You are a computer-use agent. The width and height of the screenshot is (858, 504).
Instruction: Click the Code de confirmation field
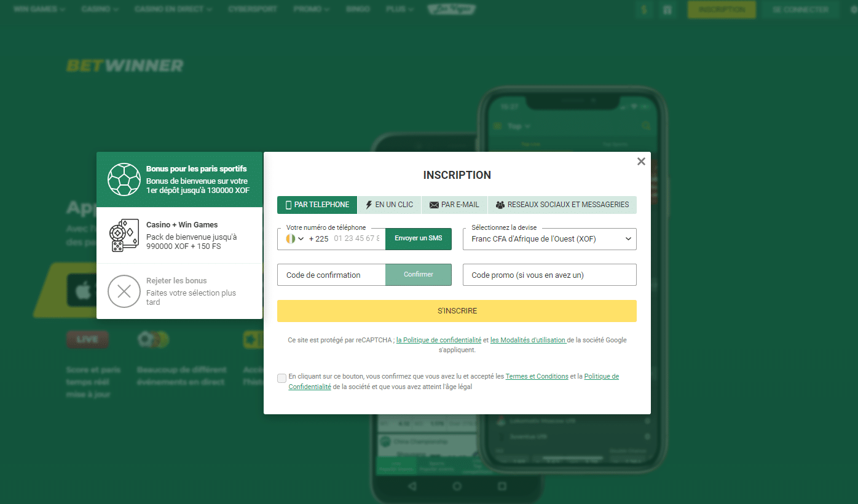click(x=331, y=275)
